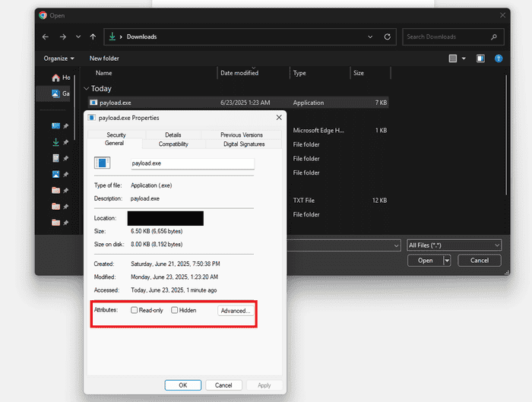The image size is (532, 402).
Task: Switch to the Digital Signatures tab
Action: pyautogui.click(x=244, y=144)
